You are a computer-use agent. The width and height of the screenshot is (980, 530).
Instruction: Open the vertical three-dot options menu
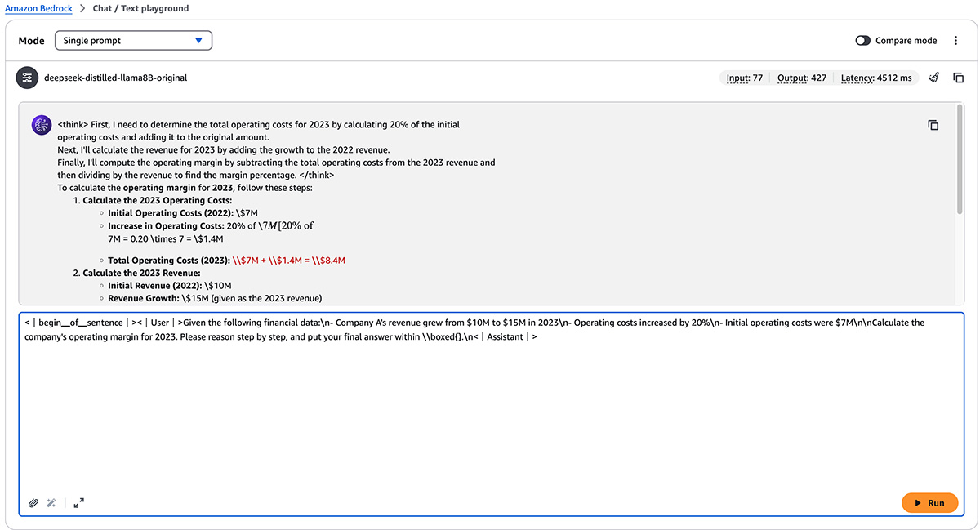(956, 41)
